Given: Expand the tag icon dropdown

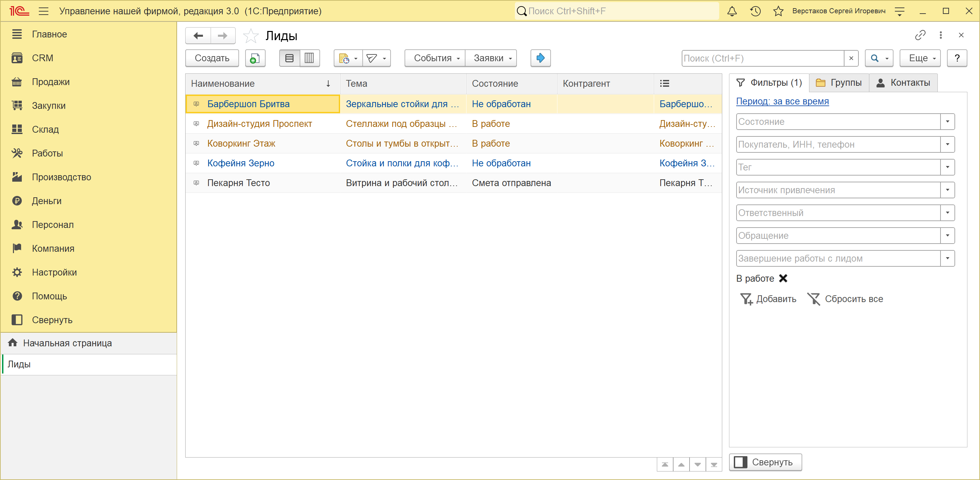Looking at the screenshot, I should pos(376,58).
